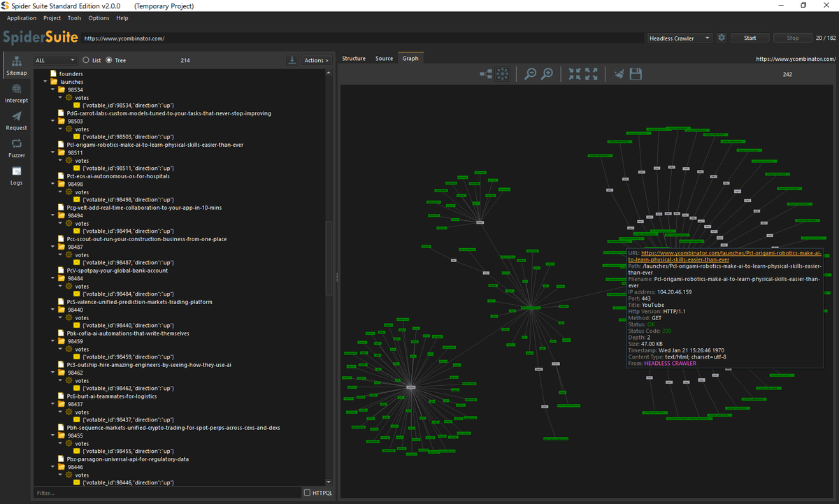839x504 pixels.
Task: Collapse the 98487 folder arrow
Action: click(52, 247)
